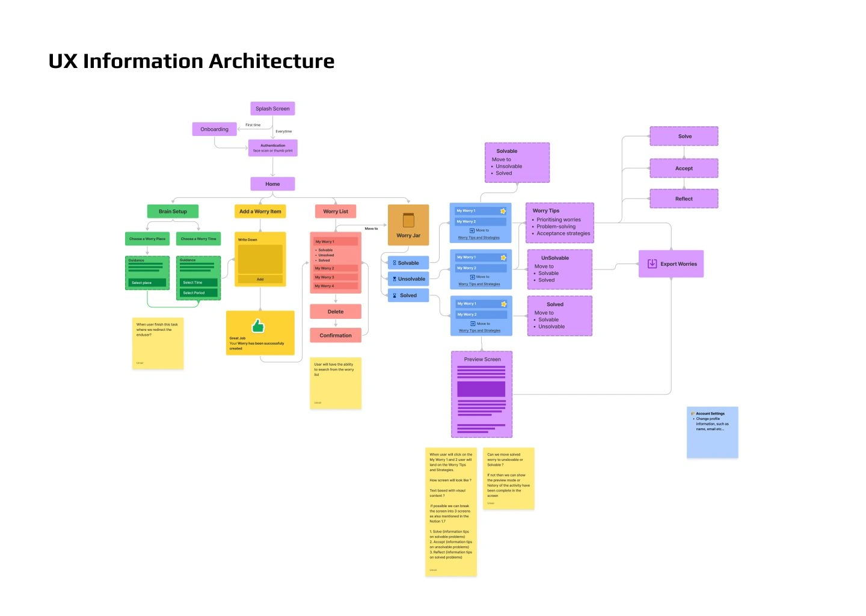Screen dimensions: 866x616
Task: Click the UX Information Architecture title
Action: tap(191, 61)
